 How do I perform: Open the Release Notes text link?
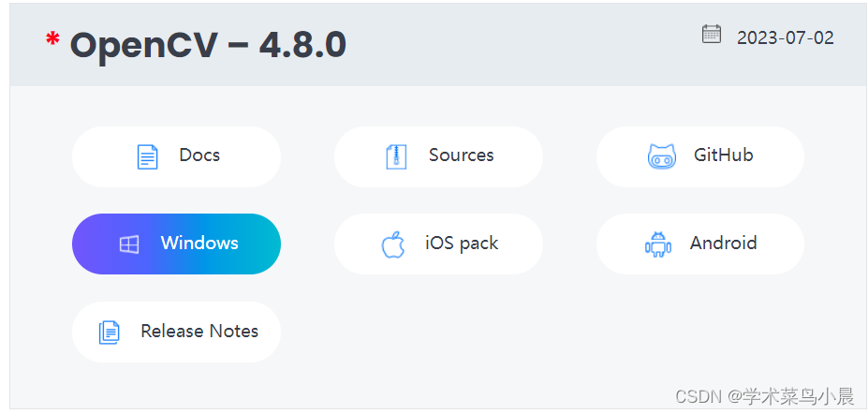pos(199,331)
